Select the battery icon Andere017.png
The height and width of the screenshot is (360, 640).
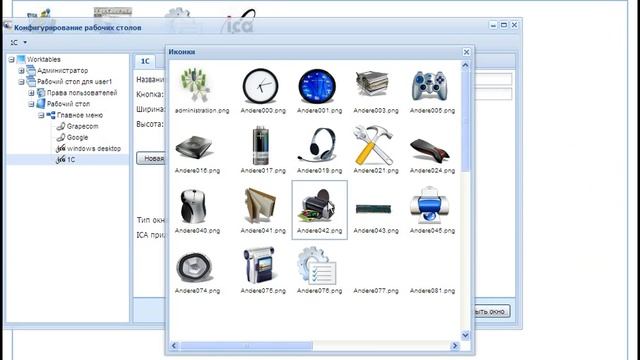click(x=260, y=145)
